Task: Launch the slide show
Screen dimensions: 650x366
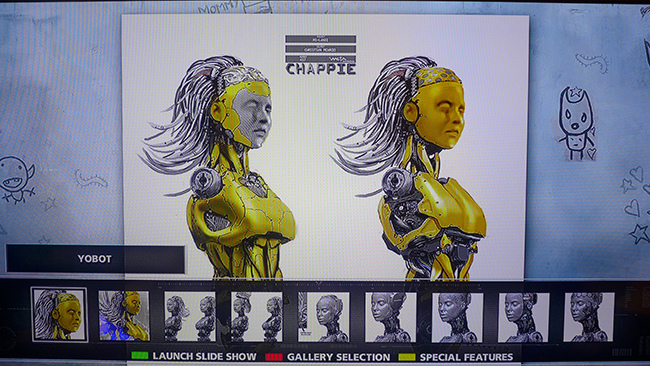Action: point(204,356)
